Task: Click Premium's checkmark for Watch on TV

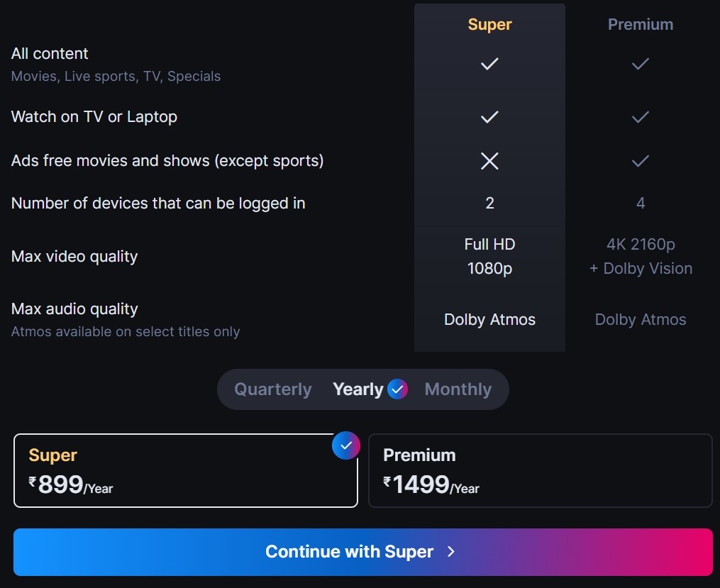Action: pyautogui.click(x=640, y=117)
